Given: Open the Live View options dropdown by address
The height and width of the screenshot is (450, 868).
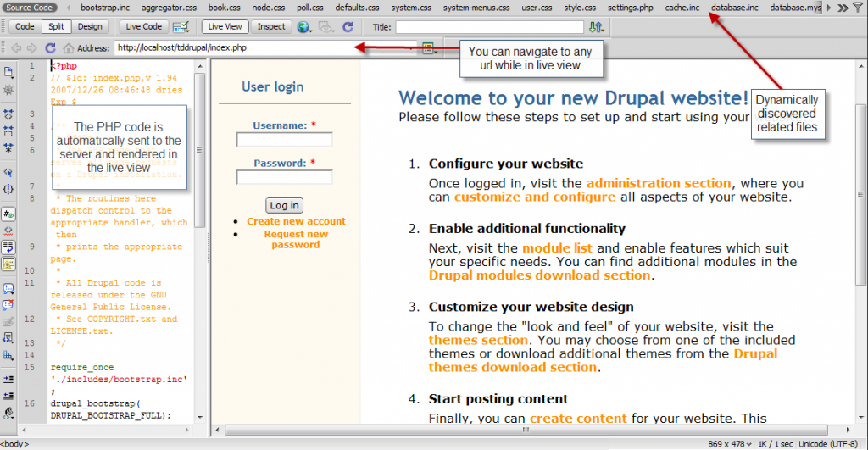Looking at the screenshot, I should (x=429, y=48).
